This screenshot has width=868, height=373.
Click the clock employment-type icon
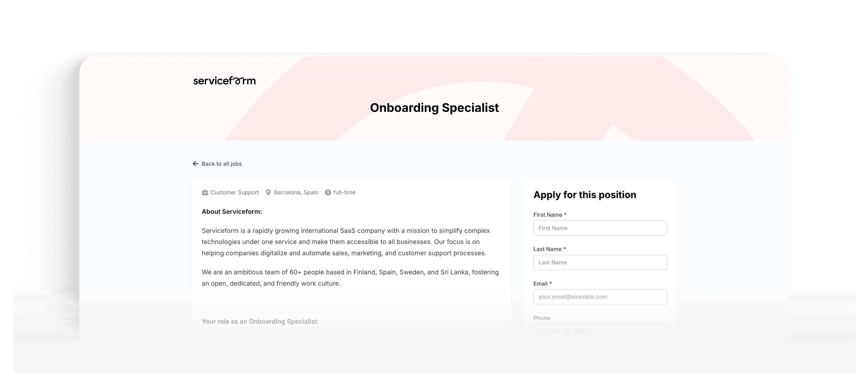click(328, 192)
